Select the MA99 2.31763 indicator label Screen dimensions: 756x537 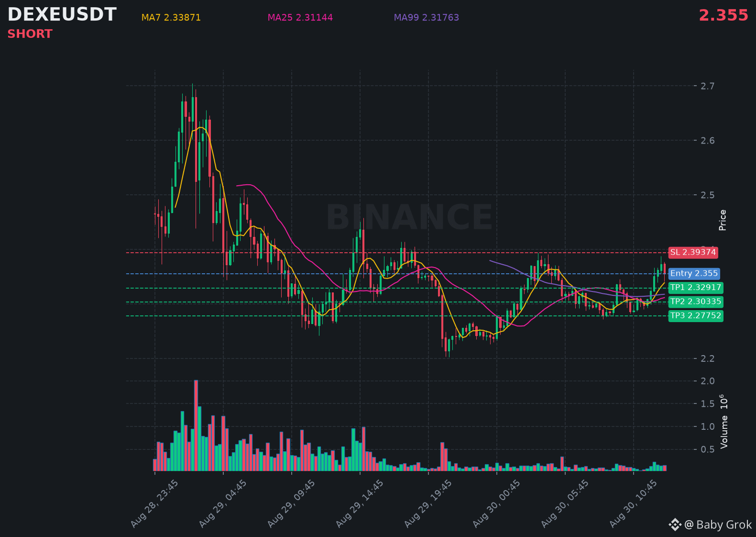point(427,18)
